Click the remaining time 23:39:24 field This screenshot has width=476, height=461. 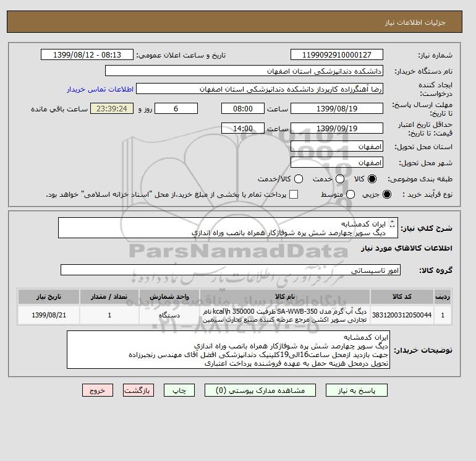coord(112,108)
